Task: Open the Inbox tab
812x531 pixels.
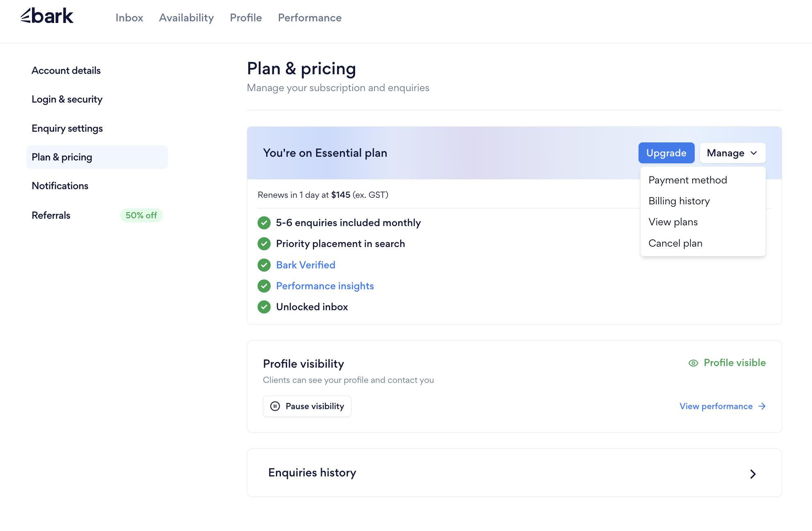Action: point(129,18)
